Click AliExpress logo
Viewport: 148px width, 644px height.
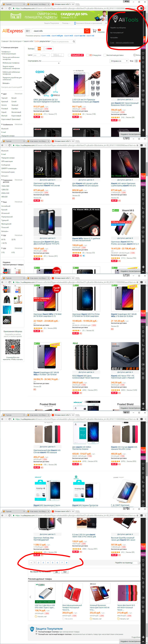click(12, 31)
